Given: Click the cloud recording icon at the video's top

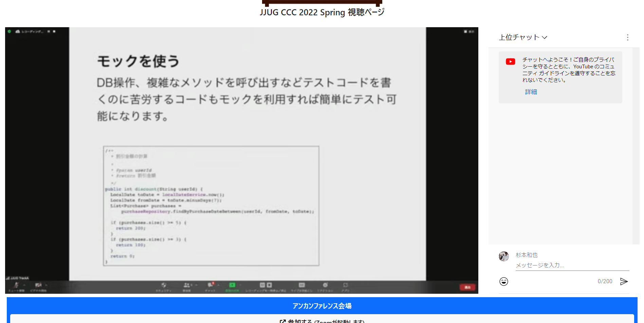Looking at the screenshot, I should [x=18, y=31].
